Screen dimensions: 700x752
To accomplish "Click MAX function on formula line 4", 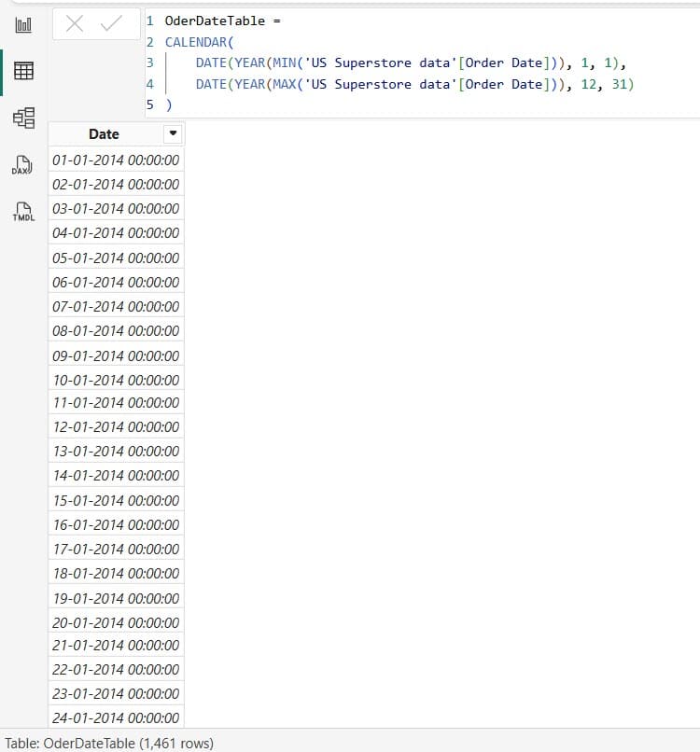I will pos(284,84).
